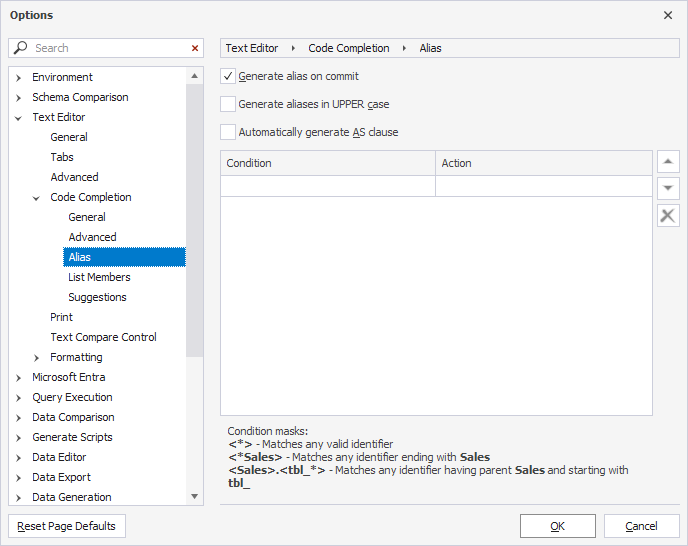Close the Options dialog
This screenshot has height=546, width=688.
(668, 15)
